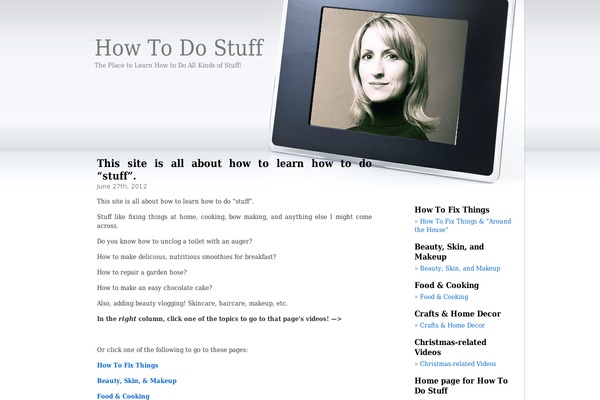Click the paragraph starting "Stuff like fixing things at home"
The height and width of the screenshot is (400, 600).
[234, 221]
